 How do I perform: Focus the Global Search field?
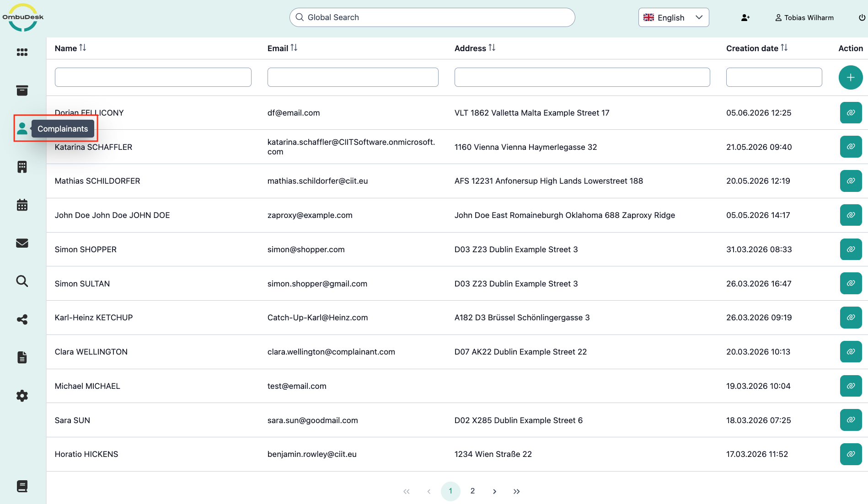coord(432,17)
